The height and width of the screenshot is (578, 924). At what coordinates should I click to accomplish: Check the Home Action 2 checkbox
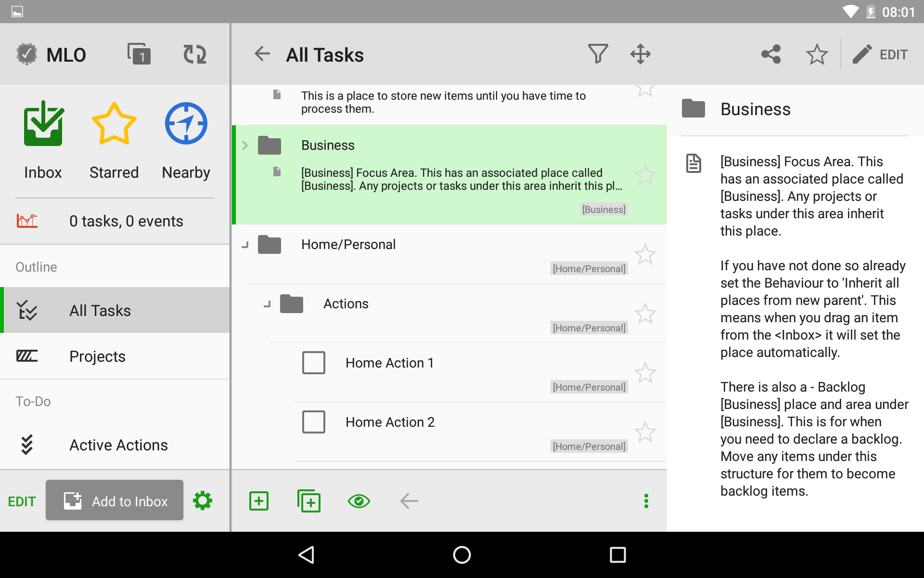coord(314,422)
